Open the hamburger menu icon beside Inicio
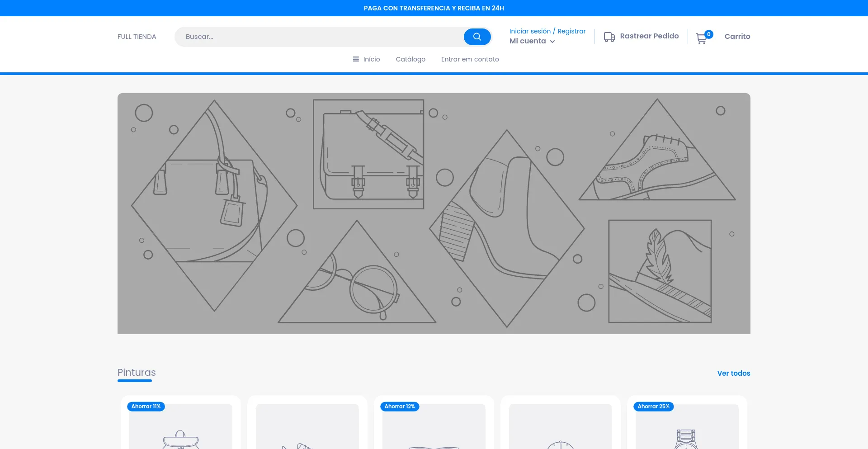 (x=356, y=59)
